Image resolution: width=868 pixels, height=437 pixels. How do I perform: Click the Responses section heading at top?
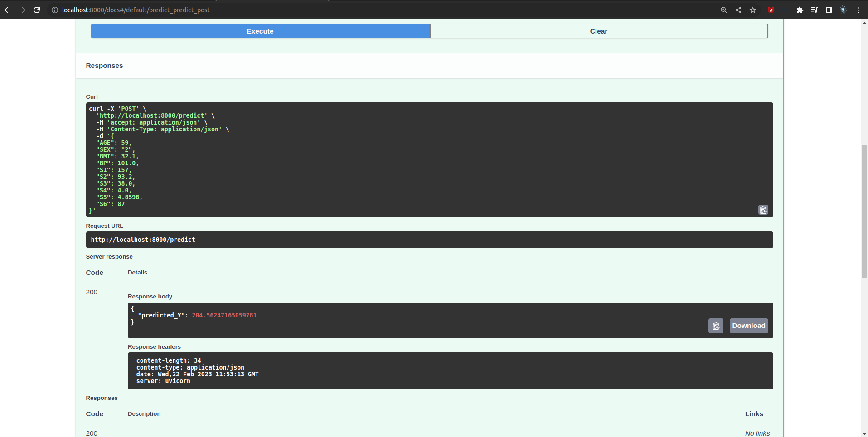click(x=104, y=66)
